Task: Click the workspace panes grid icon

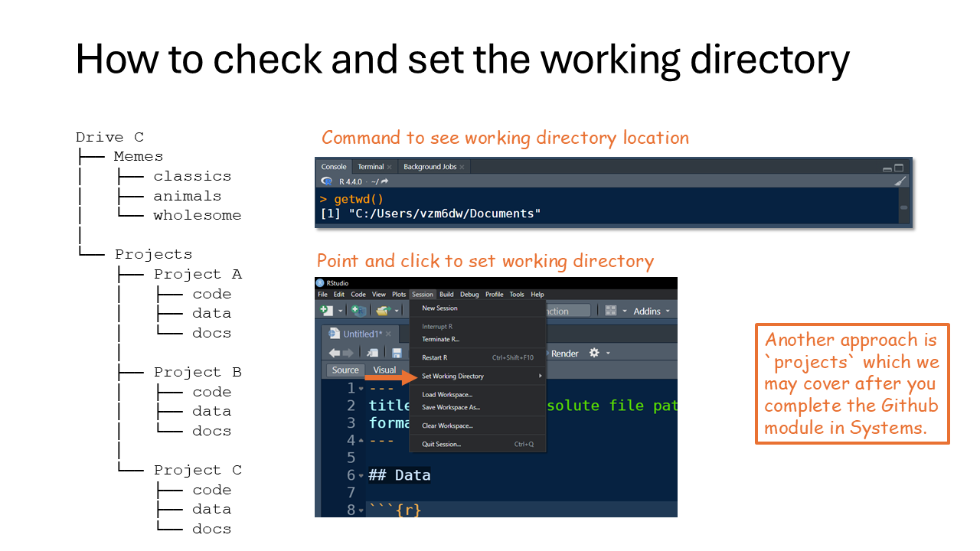Action: coord(610,311)
